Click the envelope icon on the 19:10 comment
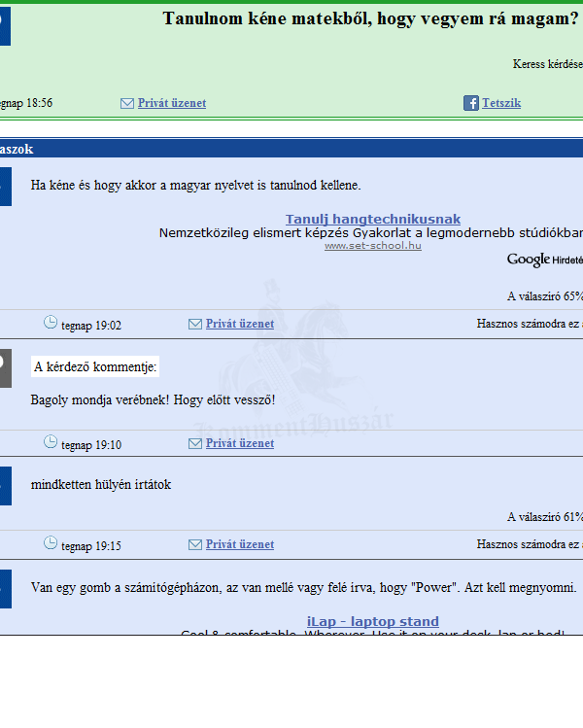Viewport: 583px width, 728px height. (195, 443)
